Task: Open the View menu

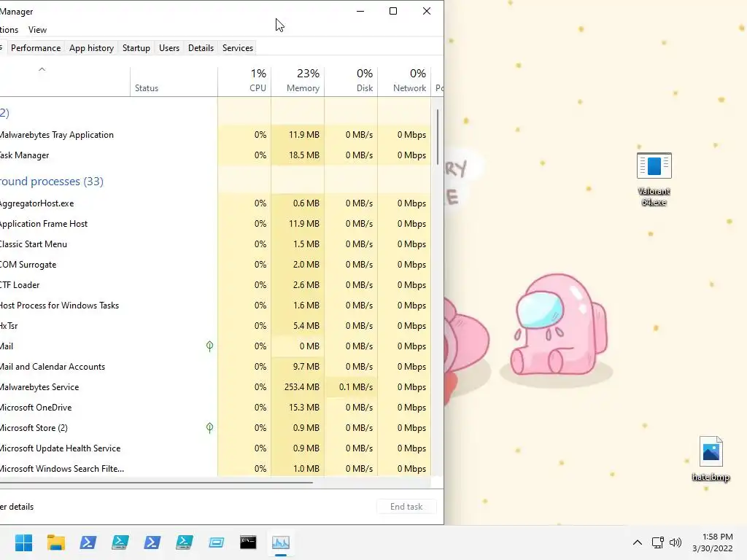Action: tap(38, 29)
